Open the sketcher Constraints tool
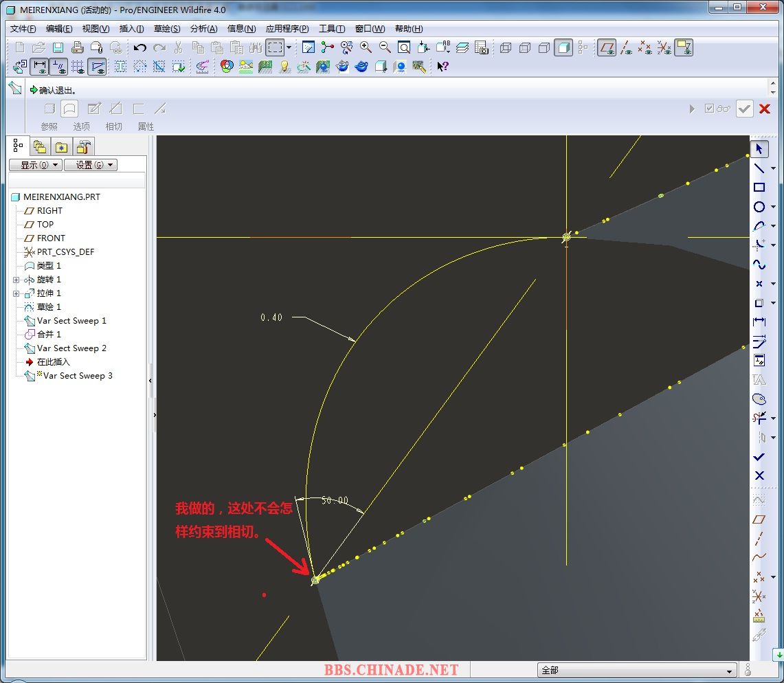784x683 pixels. 759,360
